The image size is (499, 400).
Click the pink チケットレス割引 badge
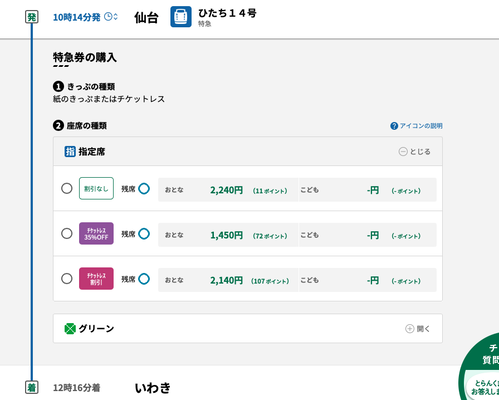pos(96,279)
